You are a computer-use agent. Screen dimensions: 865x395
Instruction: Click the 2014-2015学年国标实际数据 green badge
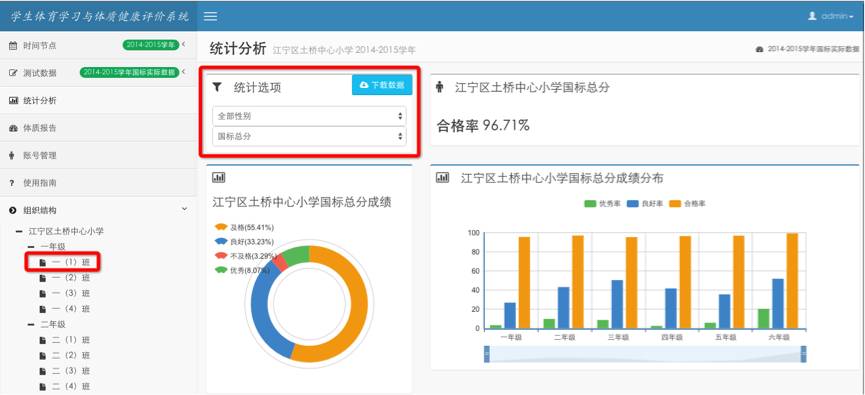130,72
